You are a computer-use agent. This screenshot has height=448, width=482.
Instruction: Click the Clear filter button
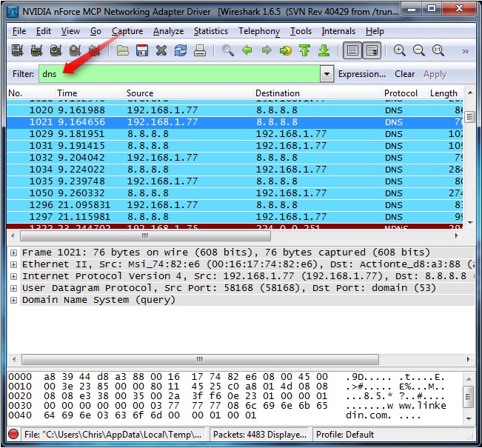tap(404, 74)
